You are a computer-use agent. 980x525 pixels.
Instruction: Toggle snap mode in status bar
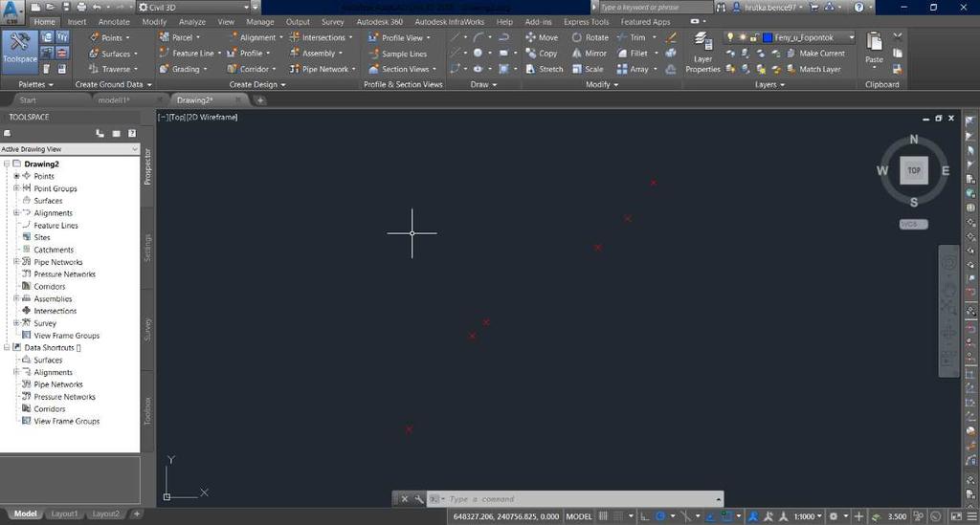point(617,516)
